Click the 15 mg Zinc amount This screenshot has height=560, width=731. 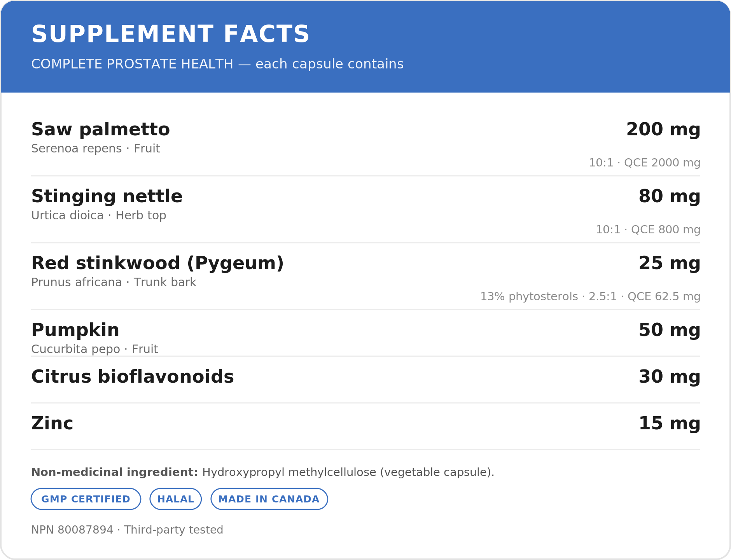click(670, 423)
